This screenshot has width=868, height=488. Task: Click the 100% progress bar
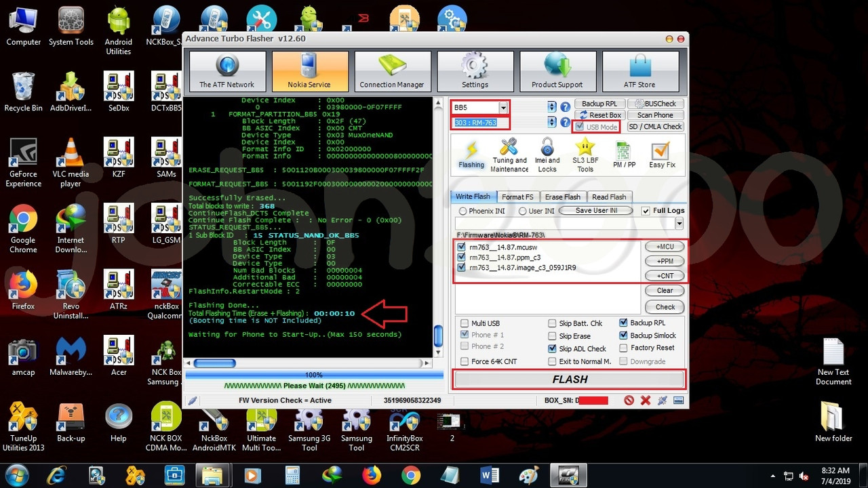[313, 375]
